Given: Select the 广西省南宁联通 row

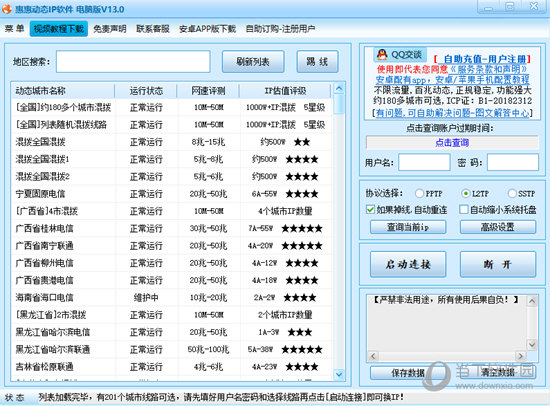Looking at the screenshot, I should click(172, 246).
